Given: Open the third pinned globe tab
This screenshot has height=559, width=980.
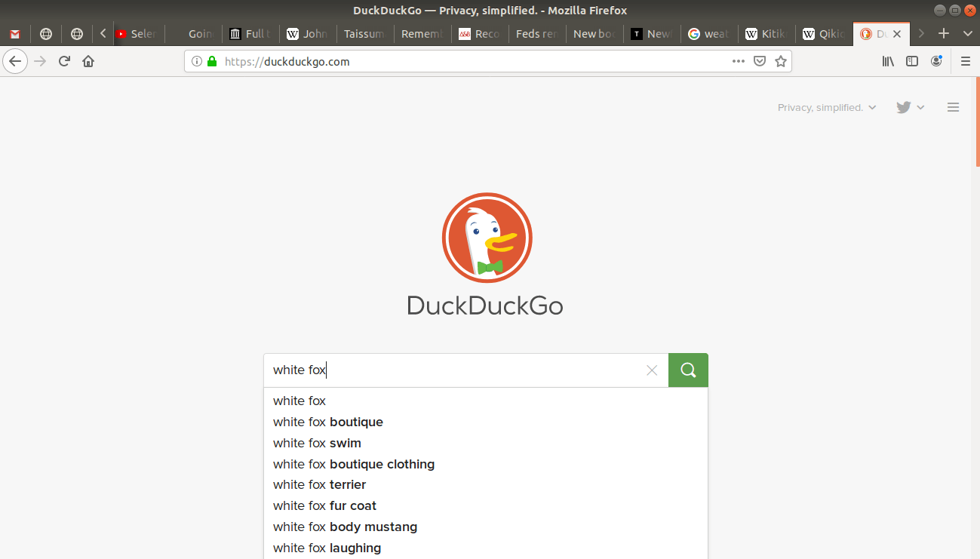Looking at the screenshot, I should click(x=76, y=34).
